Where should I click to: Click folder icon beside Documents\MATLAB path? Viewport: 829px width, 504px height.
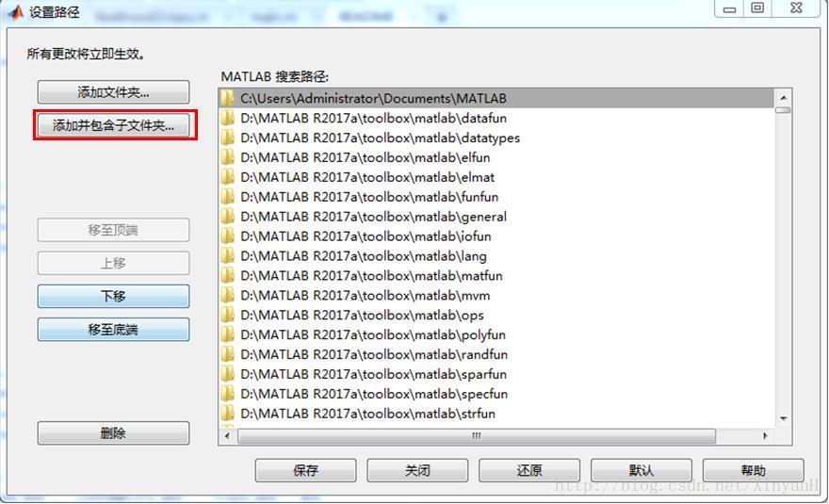(x=228, y=98)
